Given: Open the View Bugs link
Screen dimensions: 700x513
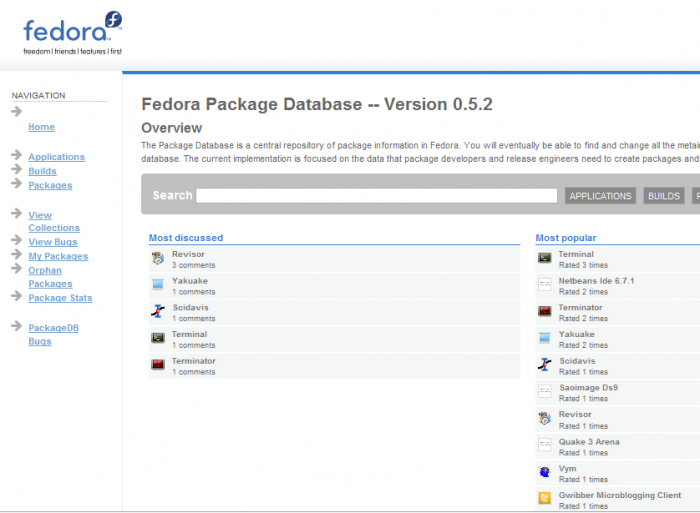Looking at the screenshot, I should click(x=53, y=242).
